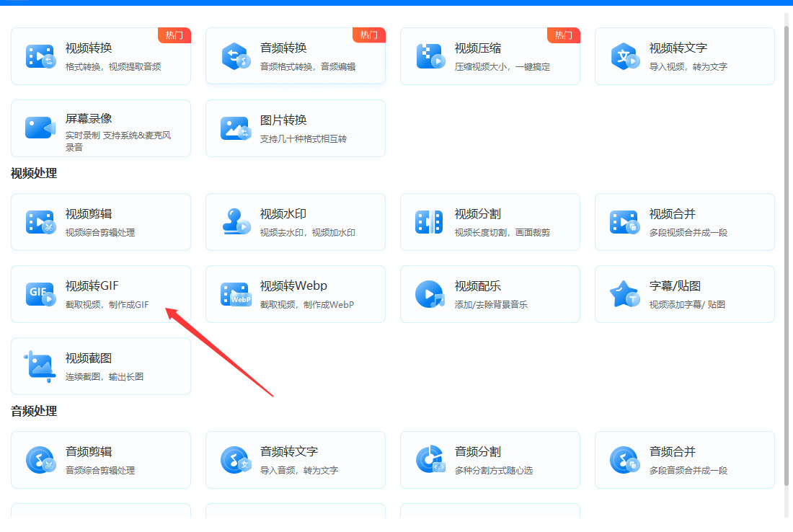Click the 视频转换 title text
Image resolution: width=793 pixels, height=532 pixels.
(89, 48)
